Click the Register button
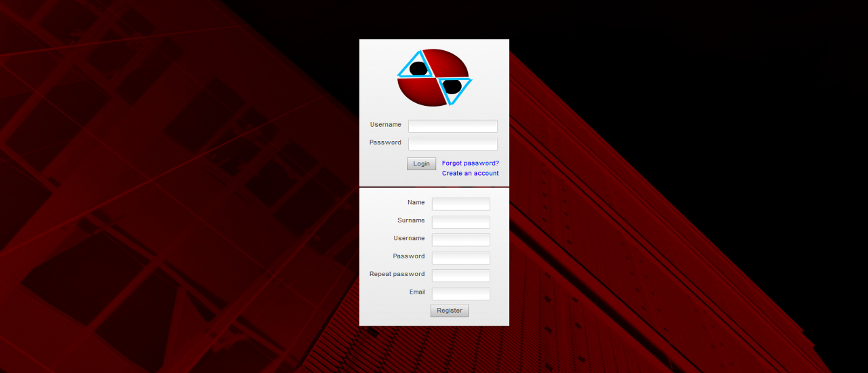This screenshot has height=373, width=868. 450,311
